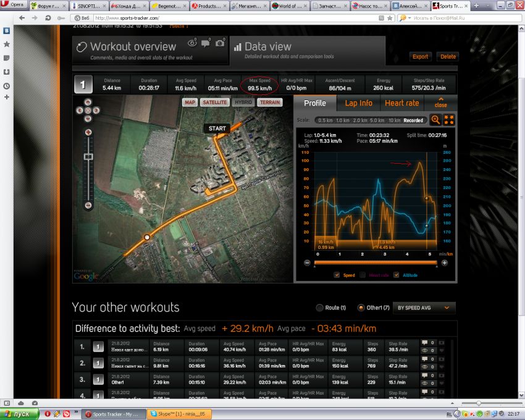
Task: Click the camera media icon in overview header
Action: pyautogui.click(x=220, y=43)
